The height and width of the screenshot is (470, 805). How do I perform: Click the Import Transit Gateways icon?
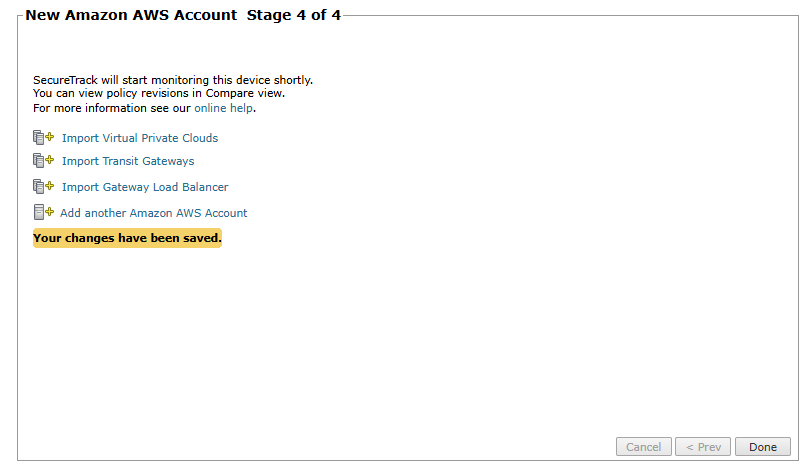(x=43, y=161)
